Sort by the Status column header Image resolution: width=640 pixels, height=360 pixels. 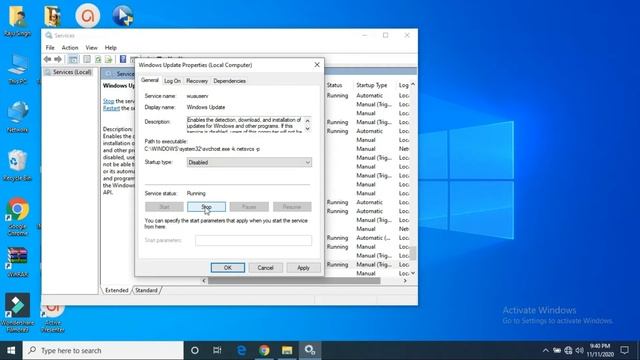pos(334,85)
